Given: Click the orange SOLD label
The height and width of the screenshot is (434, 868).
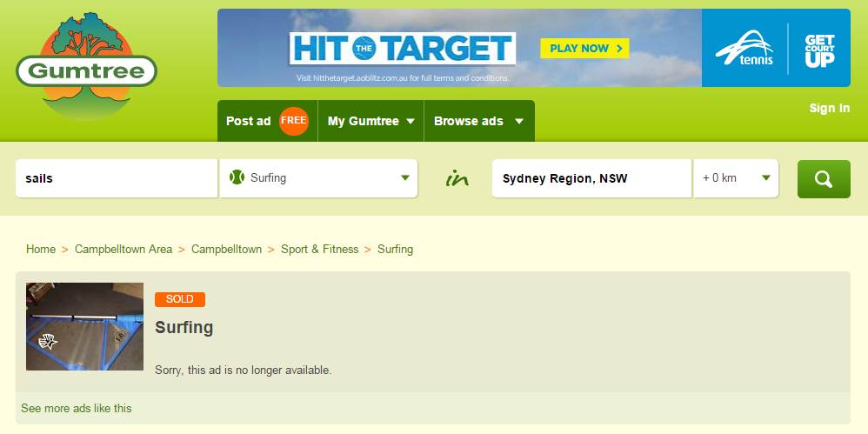Looking at the screenshot, I should [x=180, y=299].
